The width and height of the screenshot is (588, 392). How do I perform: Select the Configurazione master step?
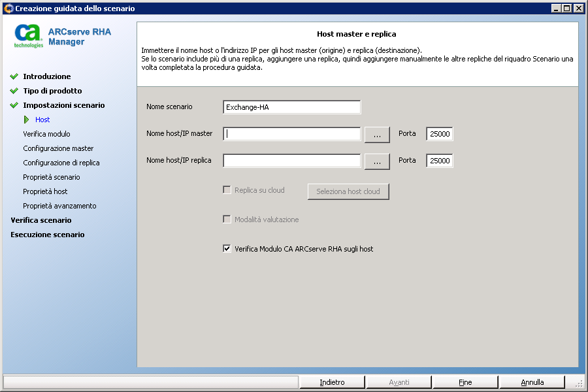pyautogui.click(x=58, y=148)
